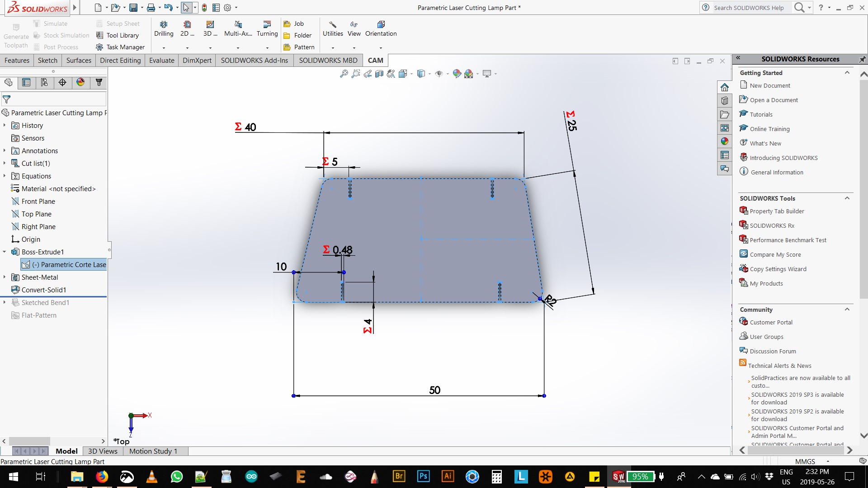868x488 pixels.
Task: Click the Previous View icon
Action: [x=368, y=74]
